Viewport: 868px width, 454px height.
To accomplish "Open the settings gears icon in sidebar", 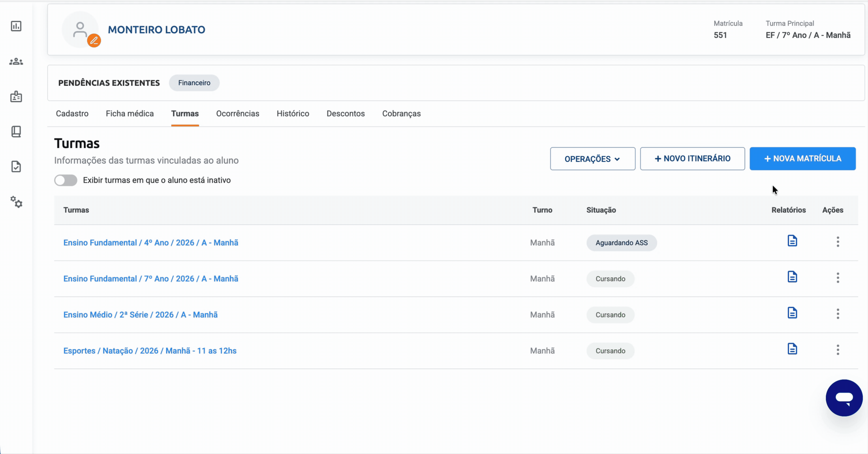I will 16,202.
